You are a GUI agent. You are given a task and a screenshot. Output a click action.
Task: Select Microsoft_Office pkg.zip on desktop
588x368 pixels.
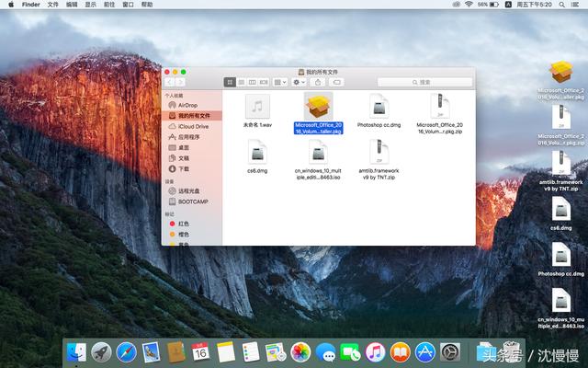[561, 125]
